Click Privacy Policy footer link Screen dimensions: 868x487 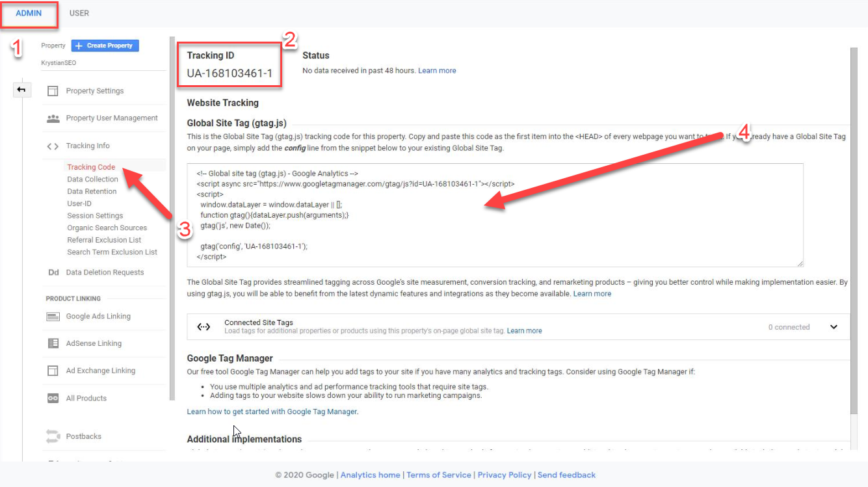pyautogui.click(x=505, y=475)
